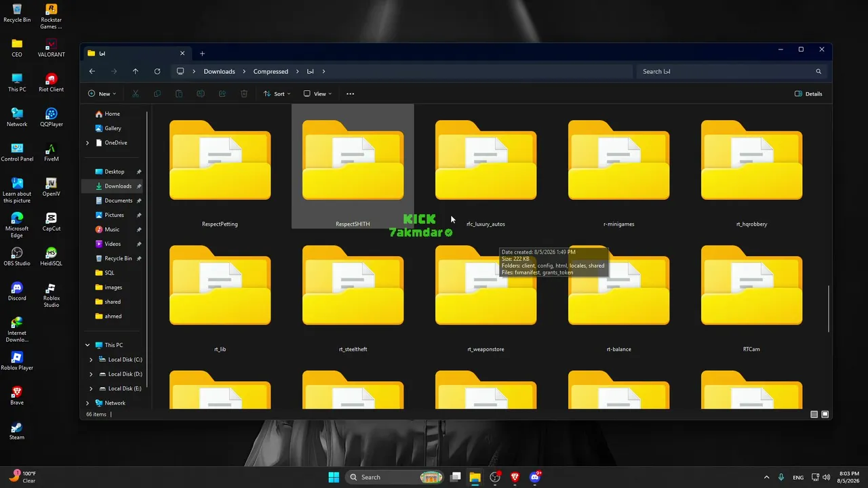Select the Control Panel desktop icon
This screenshot has height=488, width=868.
[x=17, y=152]
